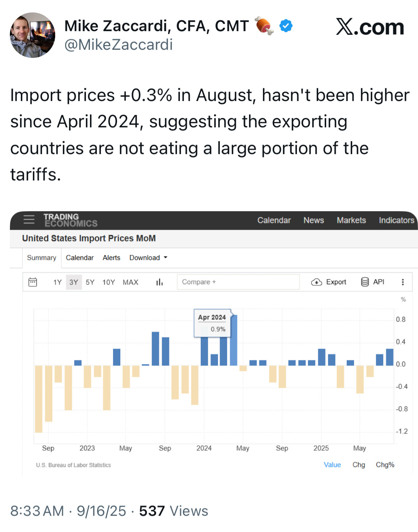Select the MAX time range
Viewport: 418px width, 532px height.
(131, 282)
